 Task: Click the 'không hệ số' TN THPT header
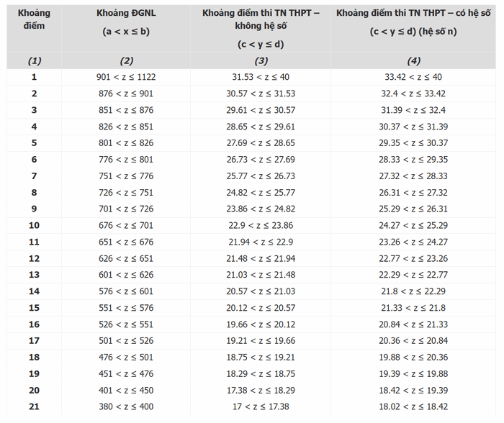(261, 28)
